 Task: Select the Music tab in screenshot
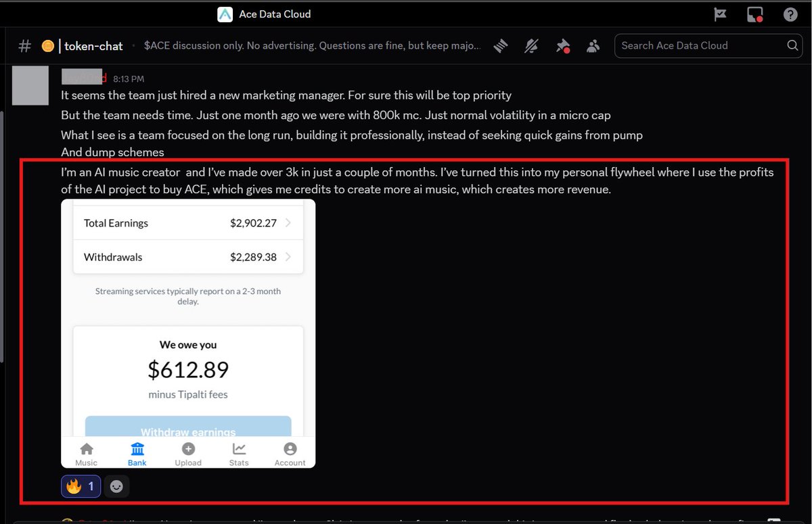pyautogui.click(x=87, y=454)
